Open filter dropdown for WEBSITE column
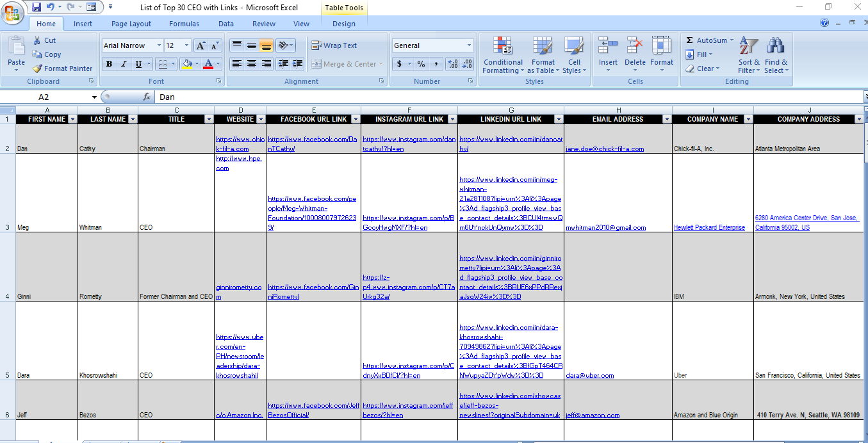This screenshot has width=868, height=443. click(261, 119)
